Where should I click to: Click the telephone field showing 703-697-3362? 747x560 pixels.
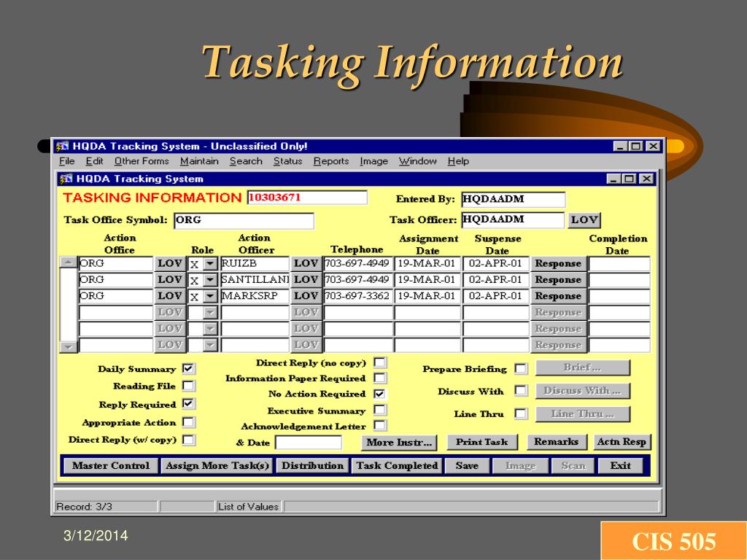(x=357, y=296)
